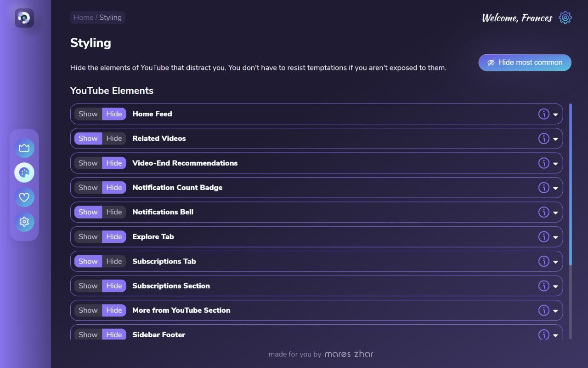Image resolution: width=588 pixels, height=368 pixels.
Task: Expand the More from YouTube Section arrow
Action: pyautogui.click(x=555, y=311)
